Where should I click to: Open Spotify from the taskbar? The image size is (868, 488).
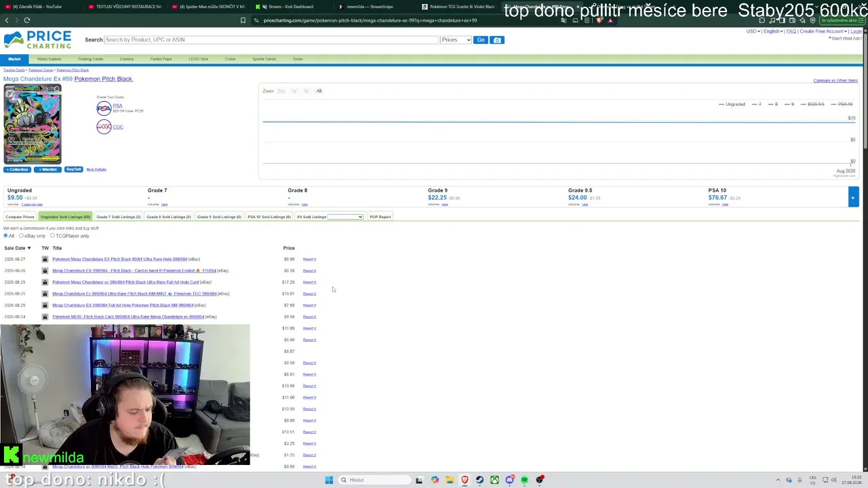tap(524, 480)
